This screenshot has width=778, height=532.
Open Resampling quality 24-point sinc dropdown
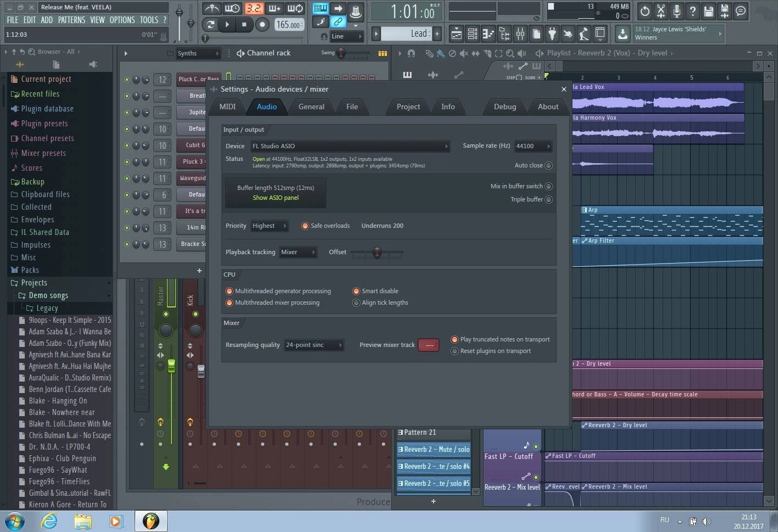tap(314, 345)
